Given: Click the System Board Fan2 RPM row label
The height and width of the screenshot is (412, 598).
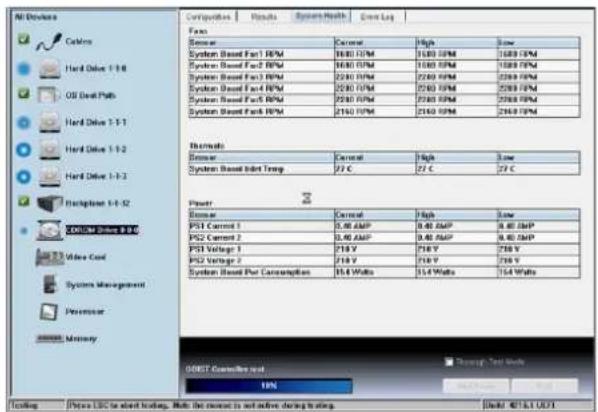Looking at the screenshot, I should 236,66.
